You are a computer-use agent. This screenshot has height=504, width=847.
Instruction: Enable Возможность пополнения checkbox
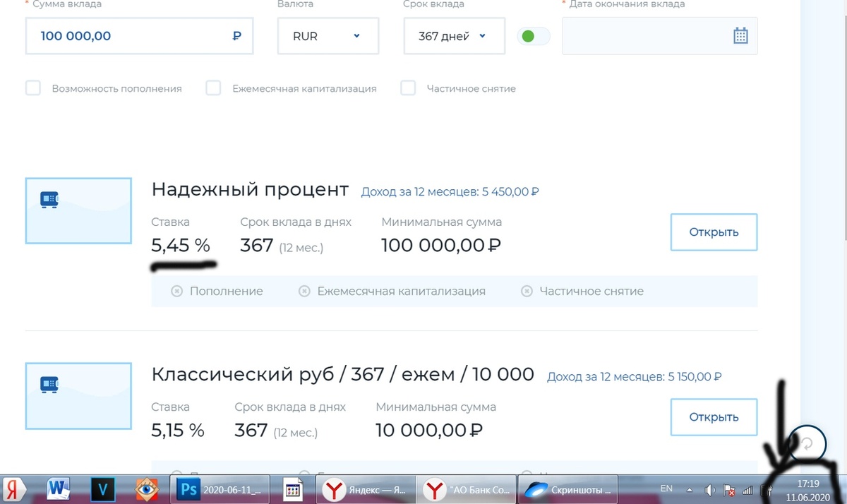[x=32, y=88]
